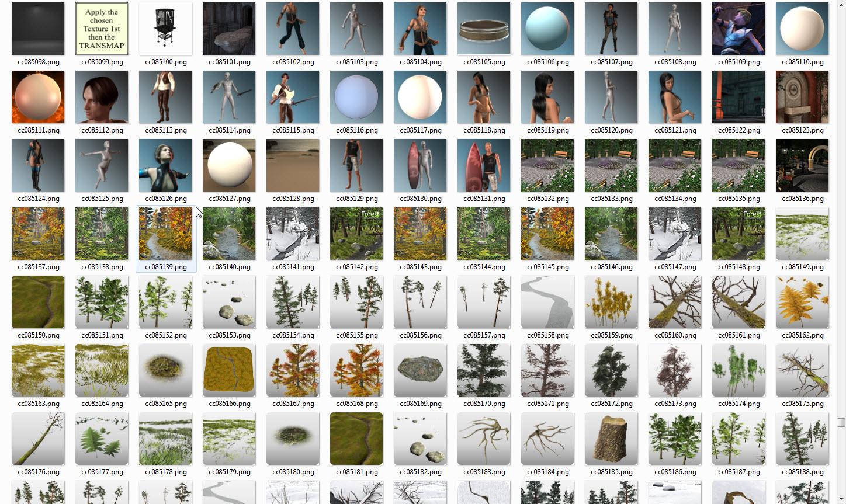846x504 pixels.
Task: Click the file name cc085151.png
Action: pyautogui.click(x=102, y=335)
